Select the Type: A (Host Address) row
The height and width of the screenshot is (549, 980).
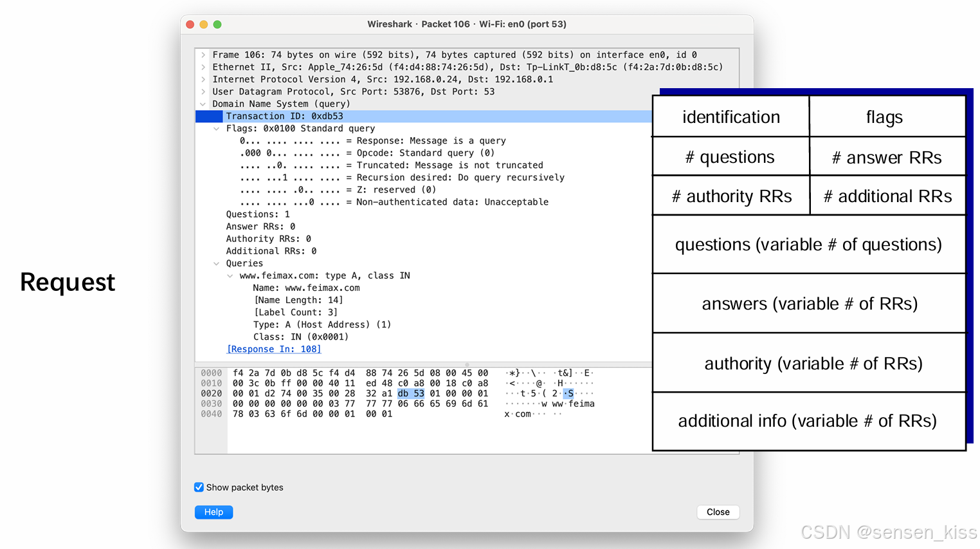[322, 324]
